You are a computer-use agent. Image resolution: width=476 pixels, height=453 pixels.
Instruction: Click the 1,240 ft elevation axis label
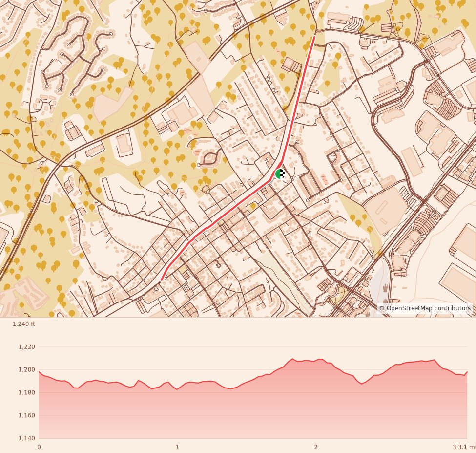(x=24, y=324)
